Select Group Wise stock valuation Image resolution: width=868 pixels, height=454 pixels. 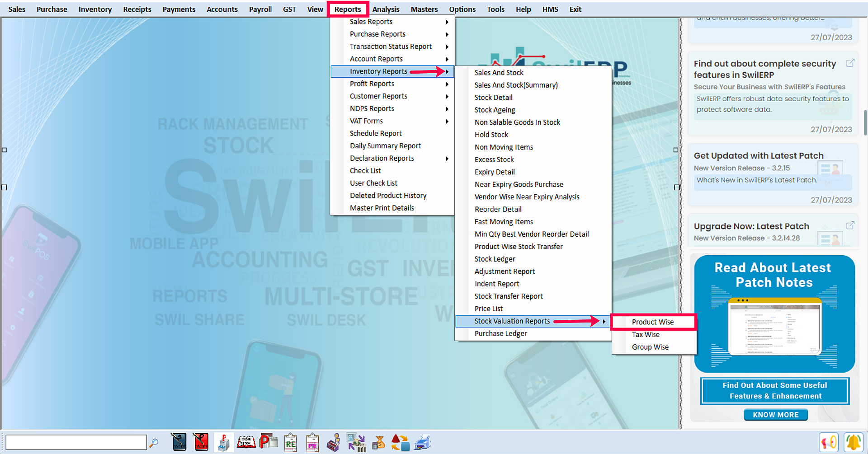654,347
